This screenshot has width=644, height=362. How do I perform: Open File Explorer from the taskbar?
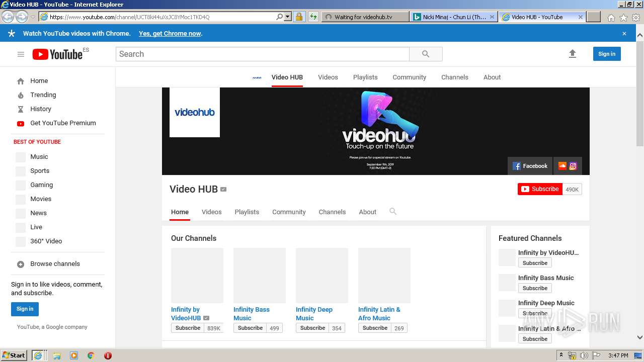tap(57, 355)
